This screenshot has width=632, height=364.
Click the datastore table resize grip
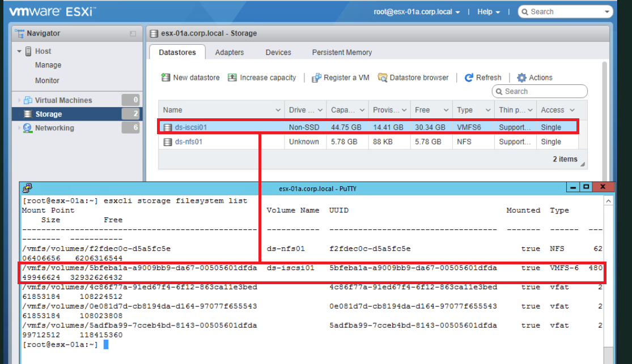pos(583,164)
